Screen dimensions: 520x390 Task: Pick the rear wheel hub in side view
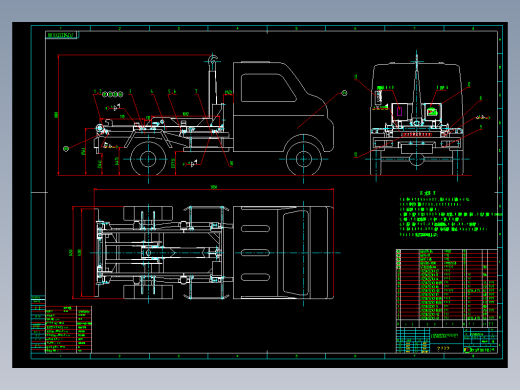148,159
